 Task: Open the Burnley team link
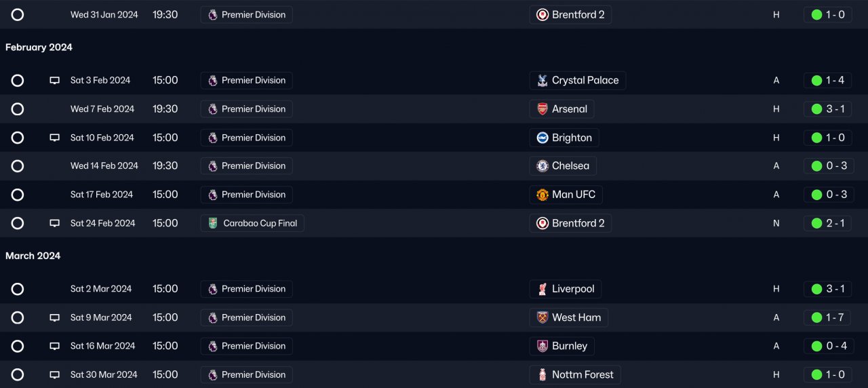pyautogui.click(x=570, y=346)
